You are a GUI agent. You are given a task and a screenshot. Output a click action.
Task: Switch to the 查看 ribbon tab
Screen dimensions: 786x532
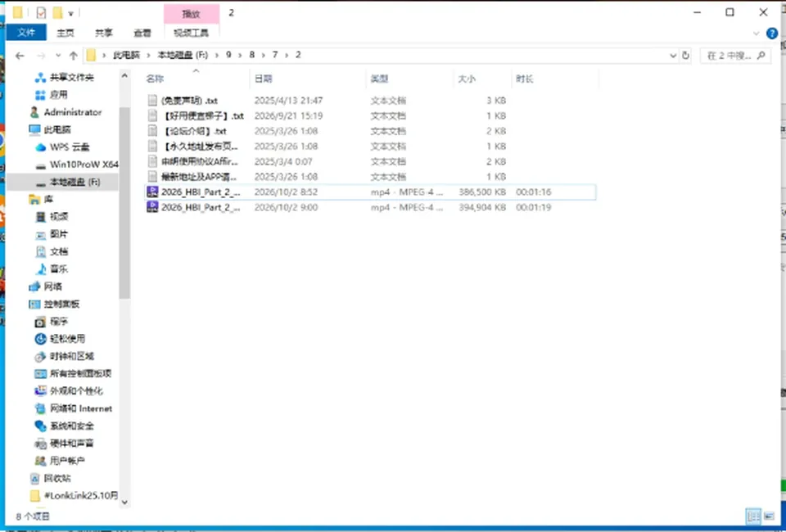pos(142,33)
